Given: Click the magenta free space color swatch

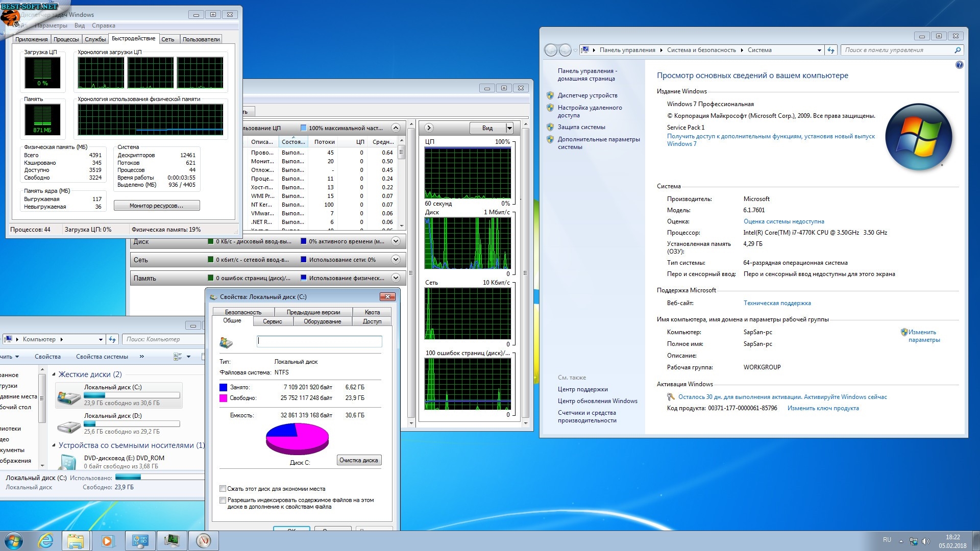Looking at the screenshot, I should 223,398.
